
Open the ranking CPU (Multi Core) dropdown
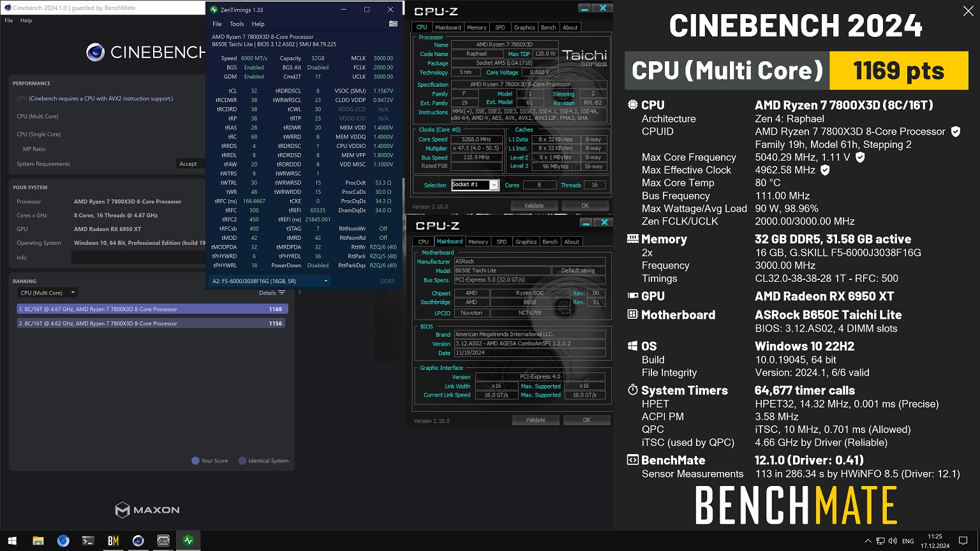click(x=47, y=293)
